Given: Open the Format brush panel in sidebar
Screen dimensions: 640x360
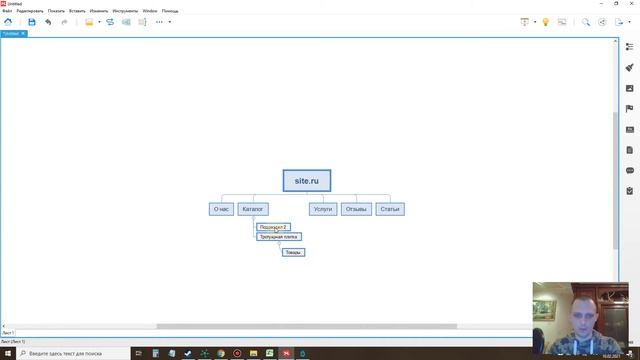Looking at the screenshot, I should tap(630, 67).
